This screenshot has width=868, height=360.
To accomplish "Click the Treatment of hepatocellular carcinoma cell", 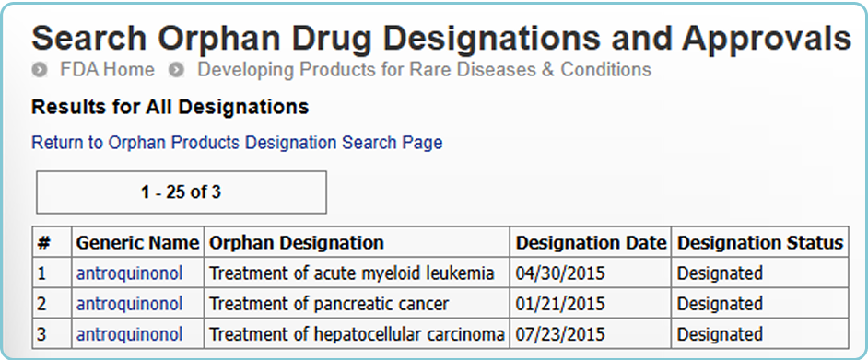I will 357,334.
